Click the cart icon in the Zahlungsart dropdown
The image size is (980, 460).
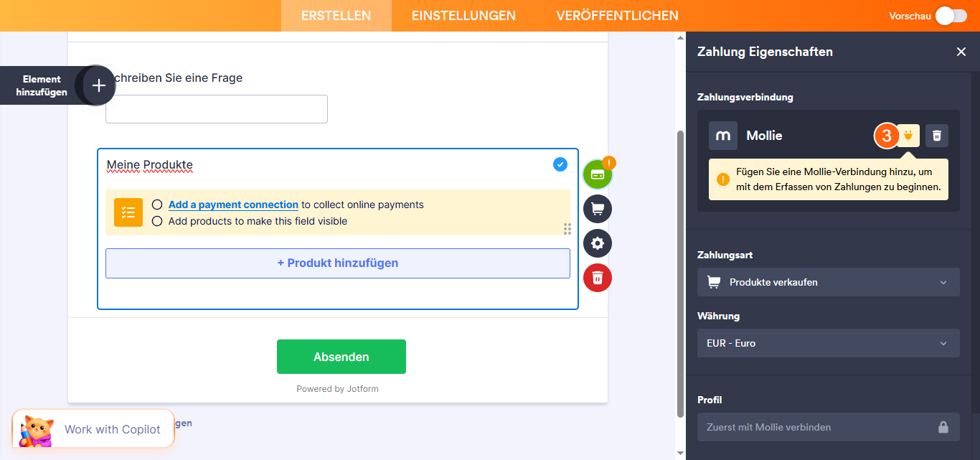pos(713,281)
